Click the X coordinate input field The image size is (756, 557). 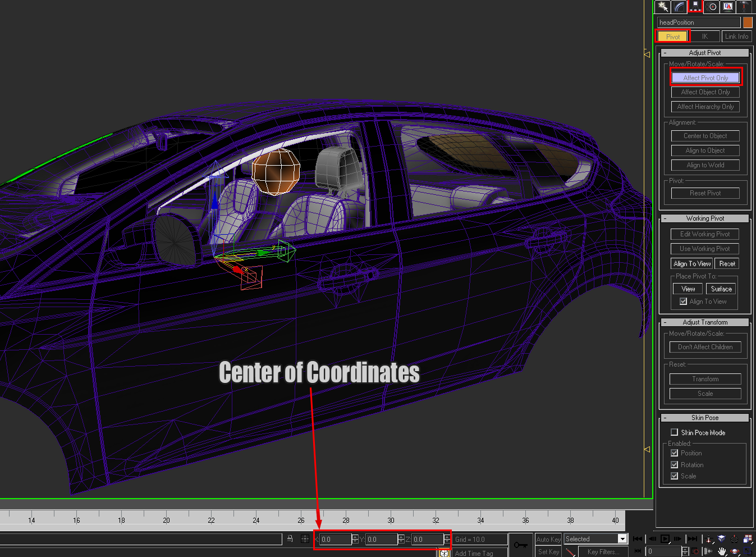pos(336,539)
